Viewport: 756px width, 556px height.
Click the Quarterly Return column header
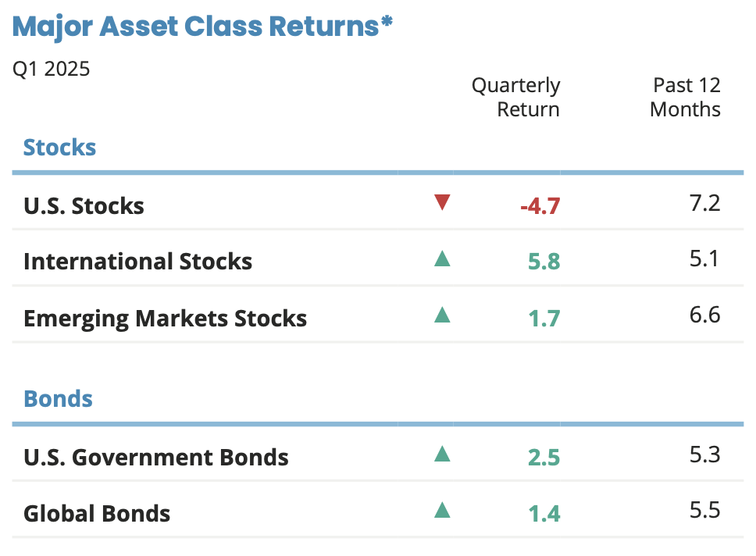(x=516, y=97)
